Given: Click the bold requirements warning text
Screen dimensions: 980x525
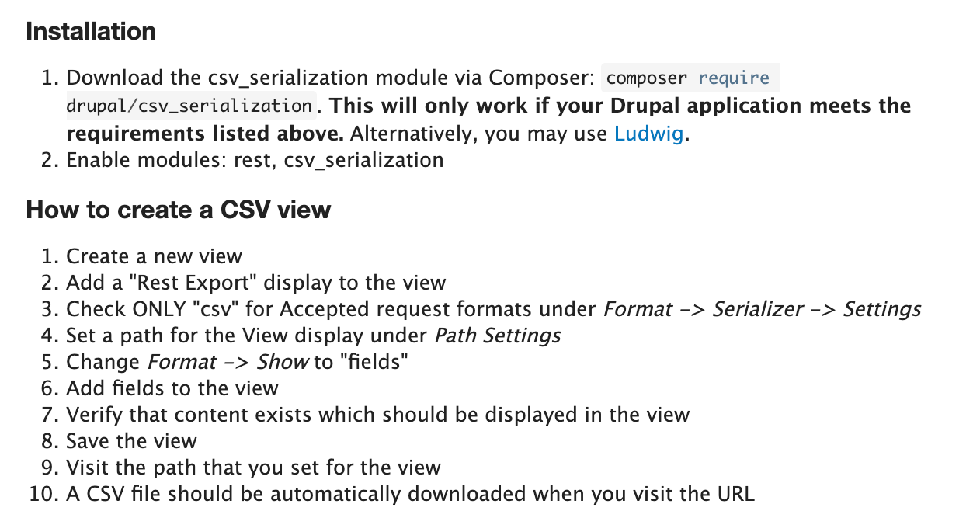Looking at the screenshot, I should [489, 120].
